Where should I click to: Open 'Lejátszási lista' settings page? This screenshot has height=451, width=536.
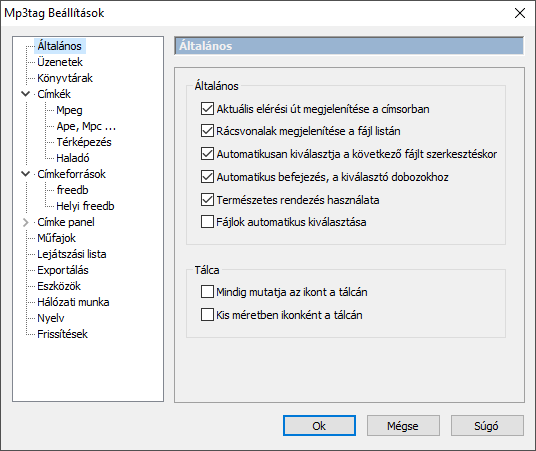pyautogui.click(x=72, y=254)
